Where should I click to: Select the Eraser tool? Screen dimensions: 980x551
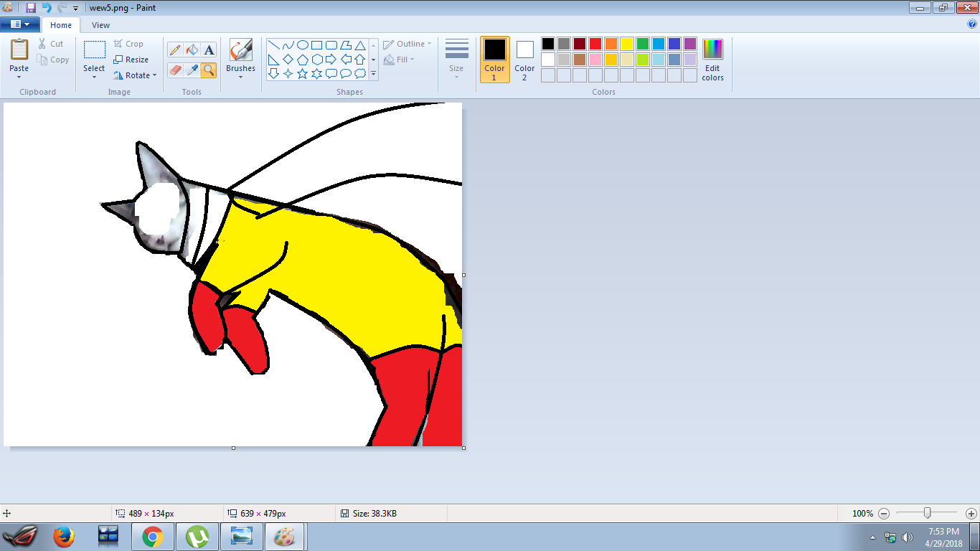(x=175, y=70)
